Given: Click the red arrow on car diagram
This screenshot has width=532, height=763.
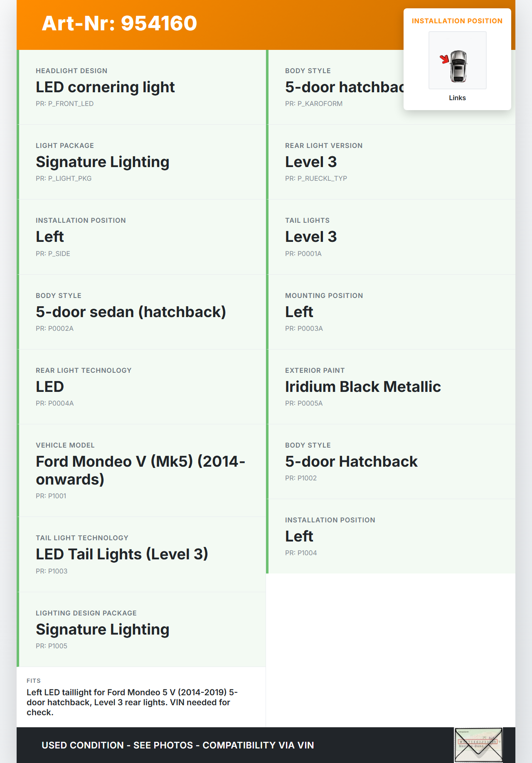Looking at the screenshot, I should pos(445,59).
